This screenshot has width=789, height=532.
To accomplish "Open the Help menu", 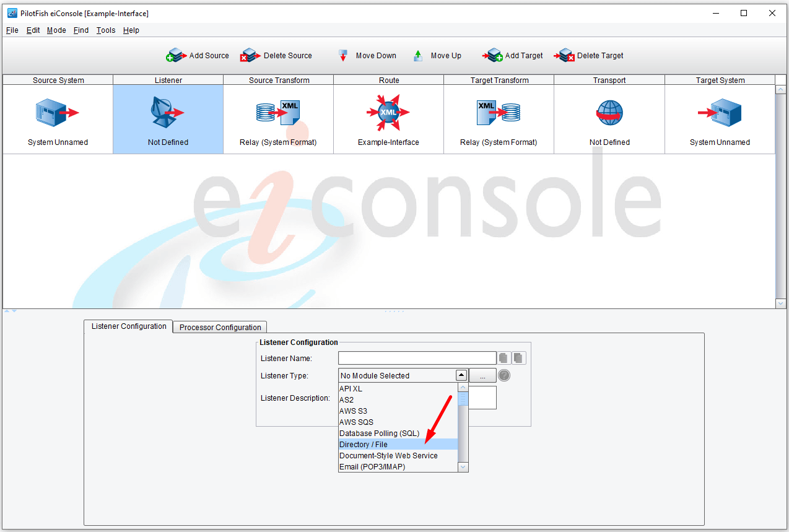I will [x=131, y=30].
